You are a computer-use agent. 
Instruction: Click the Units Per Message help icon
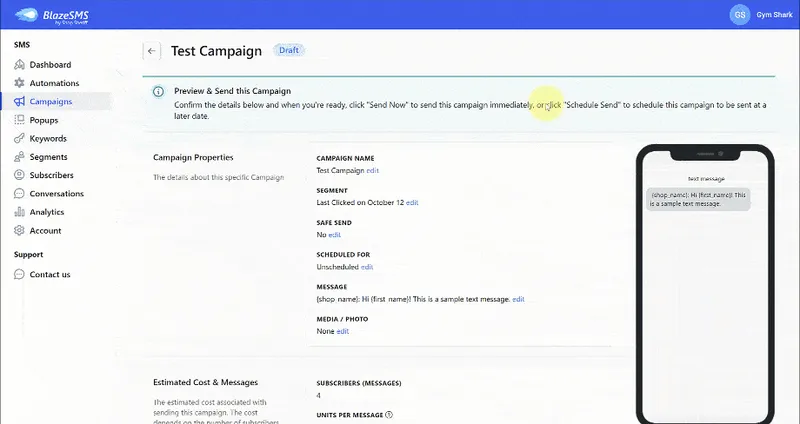click(x=389, y=415)
